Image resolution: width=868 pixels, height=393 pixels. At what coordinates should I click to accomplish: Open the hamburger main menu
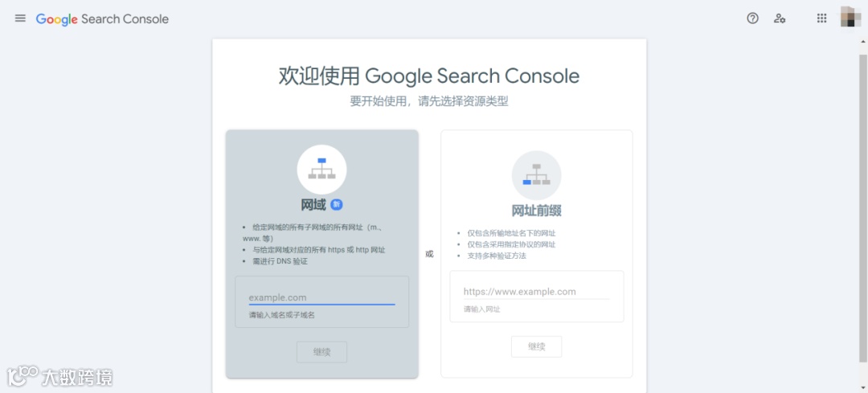pos(20,18)
